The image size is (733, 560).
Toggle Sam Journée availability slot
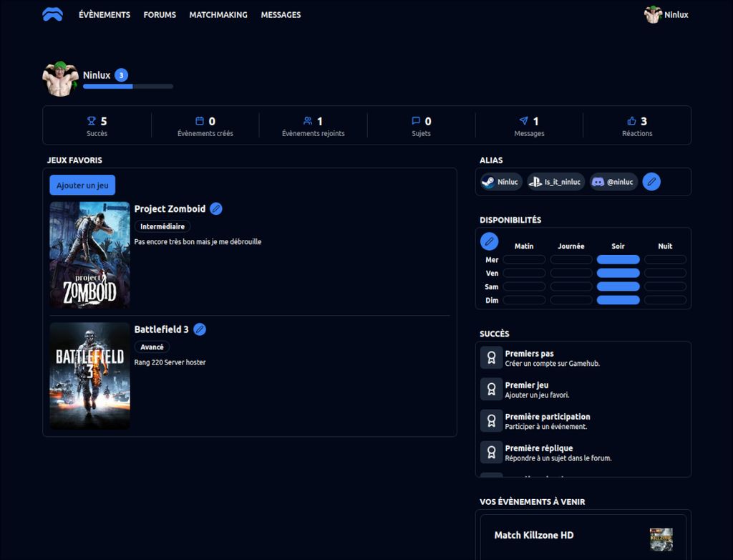(571, 287)
